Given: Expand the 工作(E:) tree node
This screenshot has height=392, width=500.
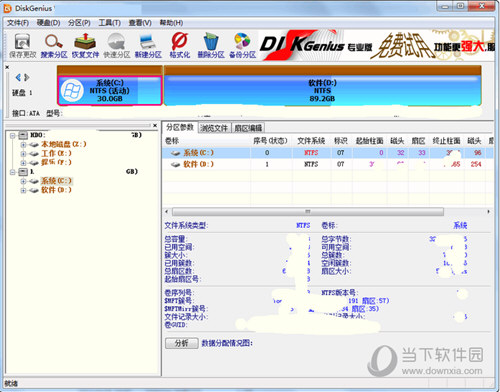Looking at the screenshot, I should (23, 154).
